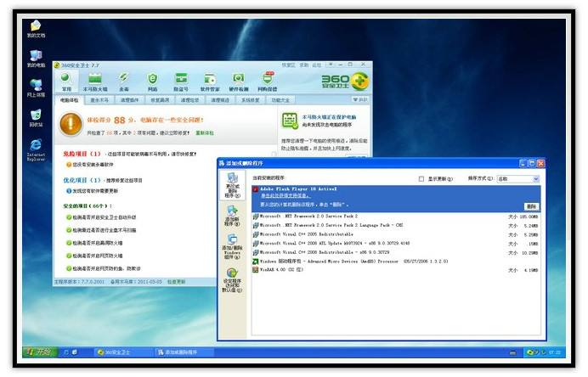This screenshot has width=588, height=377.
Task: Click the green firewall status icon
Action: [x=290, y=121]
